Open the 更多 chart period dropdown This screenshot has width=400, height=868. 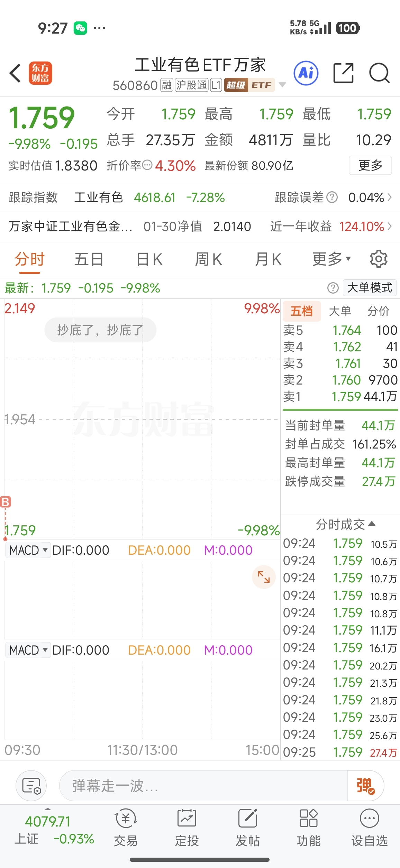(x=331, y=259)
